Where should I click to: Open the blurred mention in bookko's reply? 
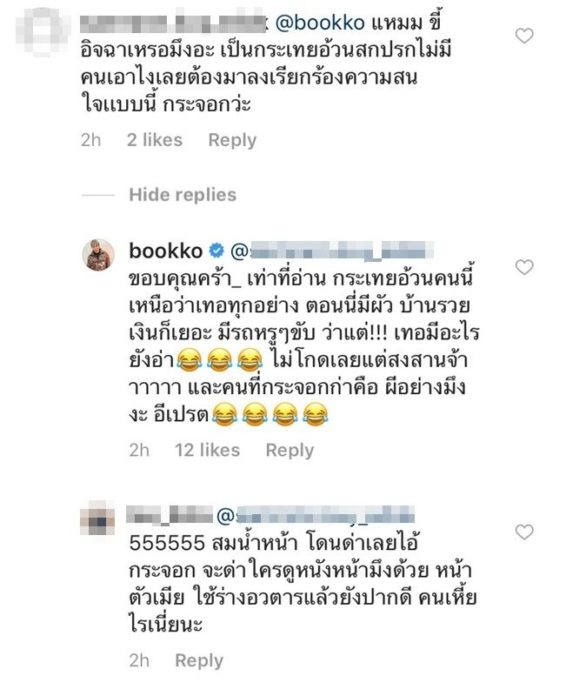click(332, 251)
